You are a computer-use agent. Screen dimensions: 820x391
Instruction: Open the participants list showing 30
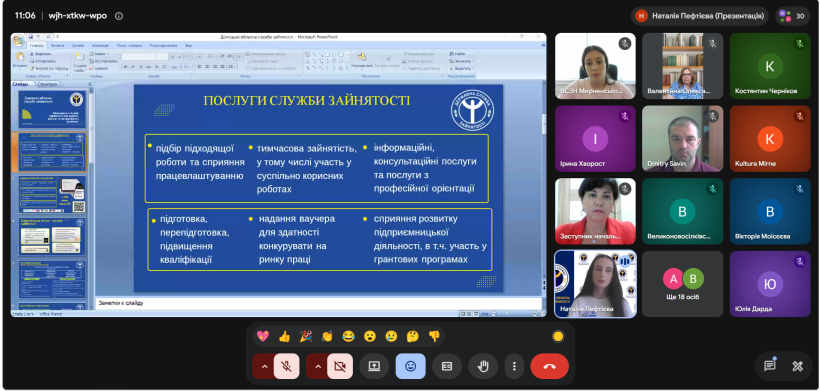click(x=792, y=16)
